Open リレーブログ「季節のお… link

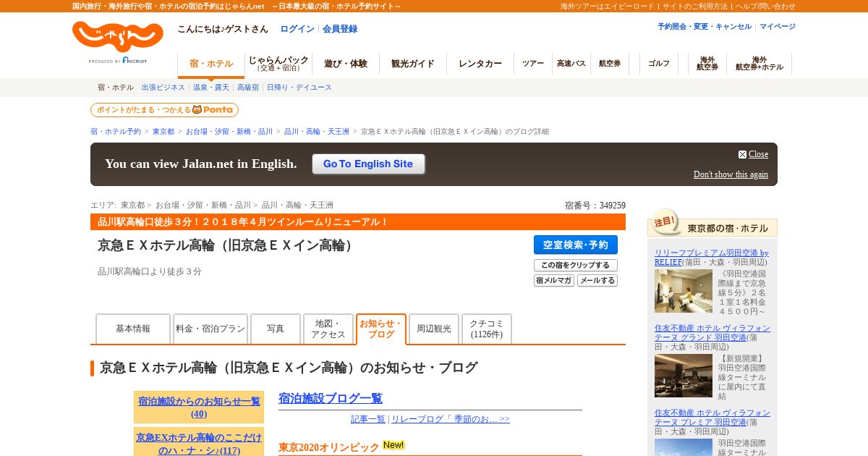[x=451, y=419]
